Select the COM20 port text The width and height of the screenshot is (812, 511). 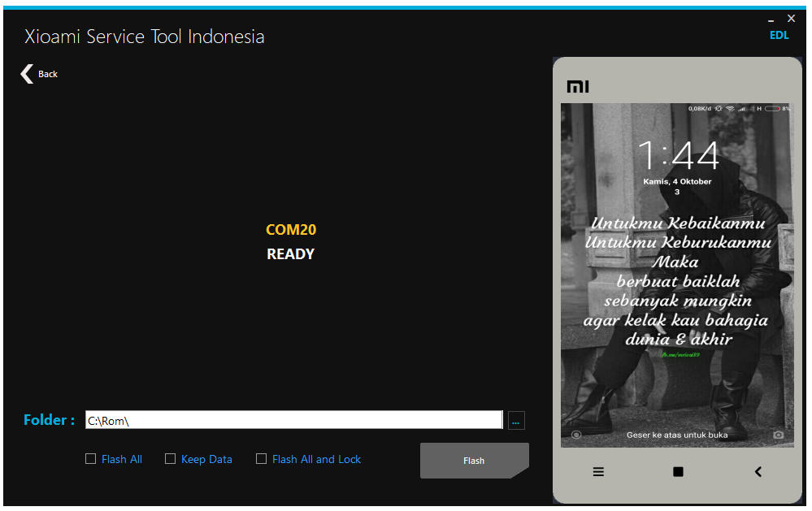pos(291,229)
